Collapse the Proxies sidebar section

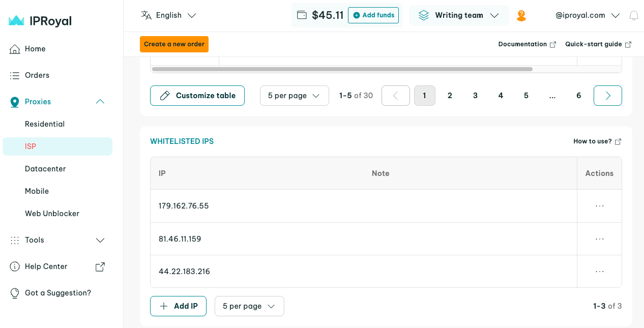(100, 102)
